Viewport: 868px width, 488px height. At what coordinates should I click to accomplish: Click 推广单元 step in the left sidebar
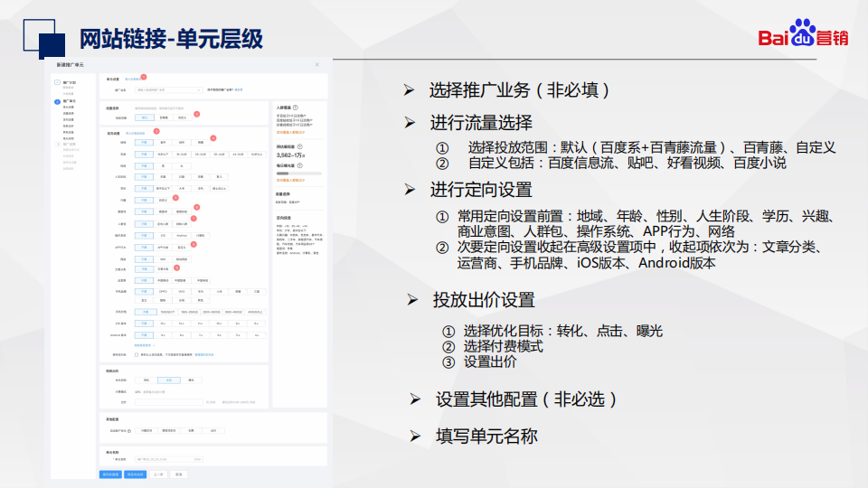(70, 101)
